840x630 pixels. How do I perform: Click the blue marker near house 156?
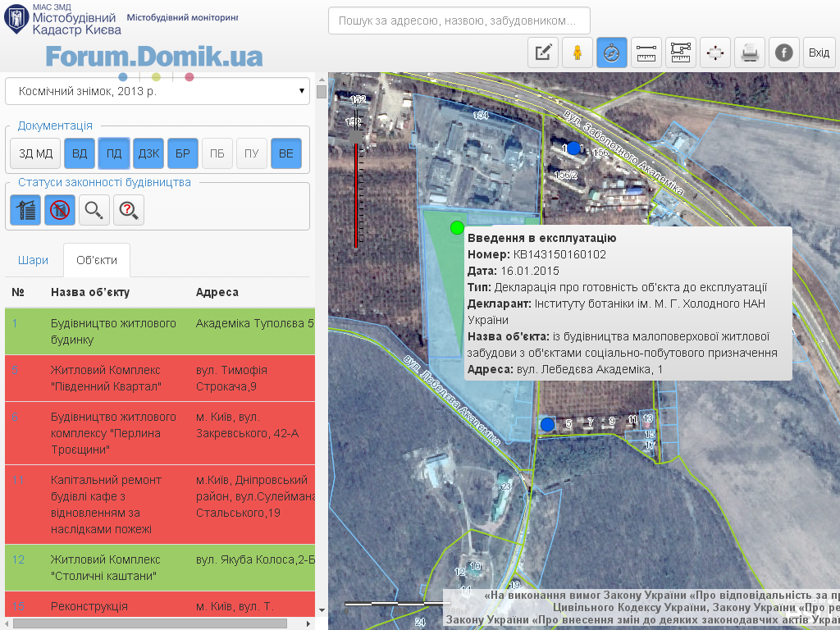(x=573, y=148)
